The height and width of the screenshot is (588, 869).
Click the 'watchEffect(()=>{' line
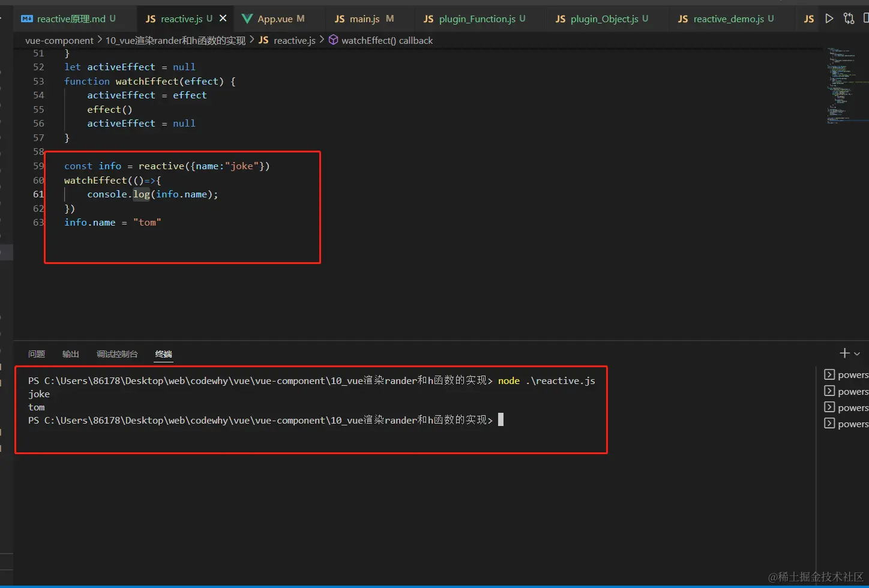(x=113, y=180)
